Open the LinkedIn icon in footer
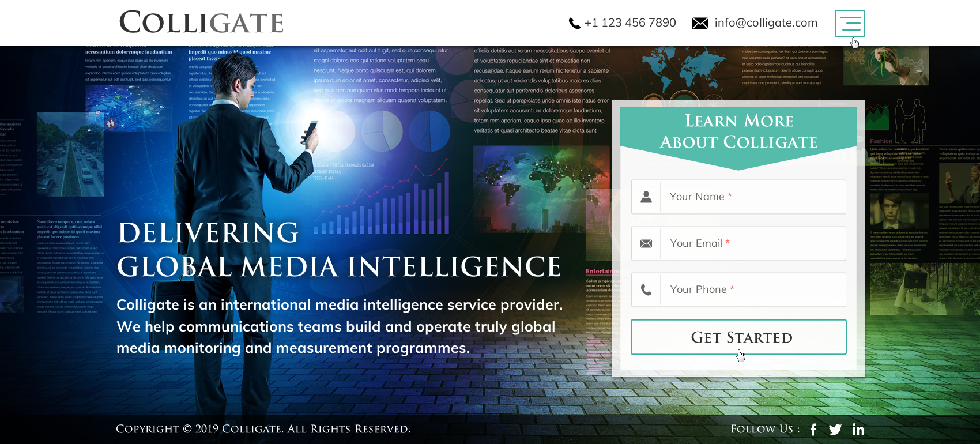Image resolution: width=980 pixels, height=444 pixels. 858,429
